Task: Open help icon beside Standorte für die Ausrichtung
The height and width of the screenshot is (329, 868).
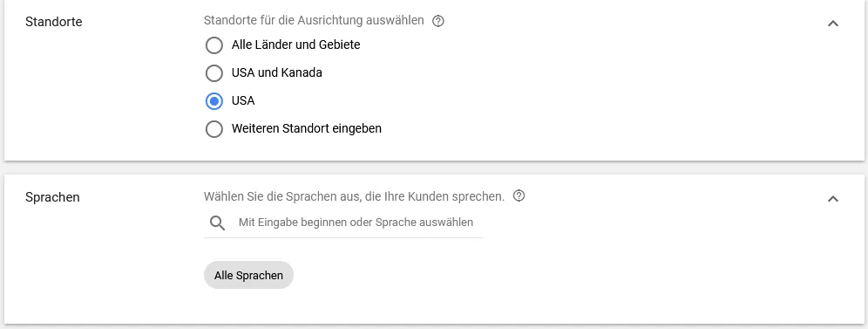Action: [438, 21]
